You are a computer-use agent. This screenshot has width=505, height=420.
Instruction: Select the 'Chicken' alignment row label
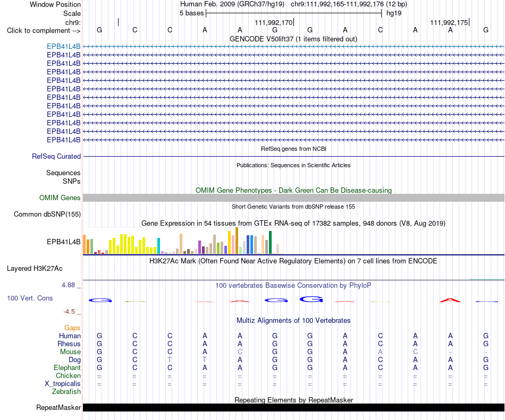68,375
